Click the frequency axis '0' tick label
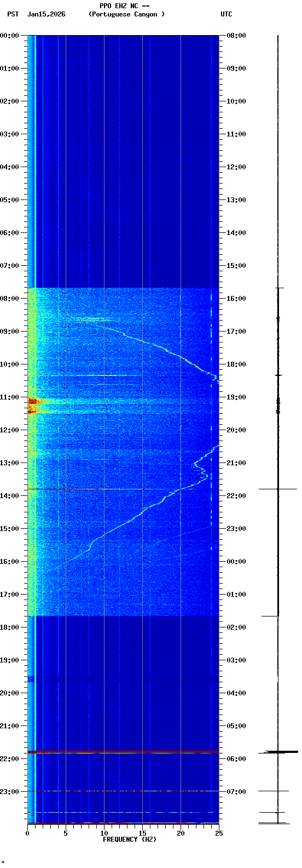Image resolution: width=302 pixels, height=868 pixels. [x=27, y=833]
